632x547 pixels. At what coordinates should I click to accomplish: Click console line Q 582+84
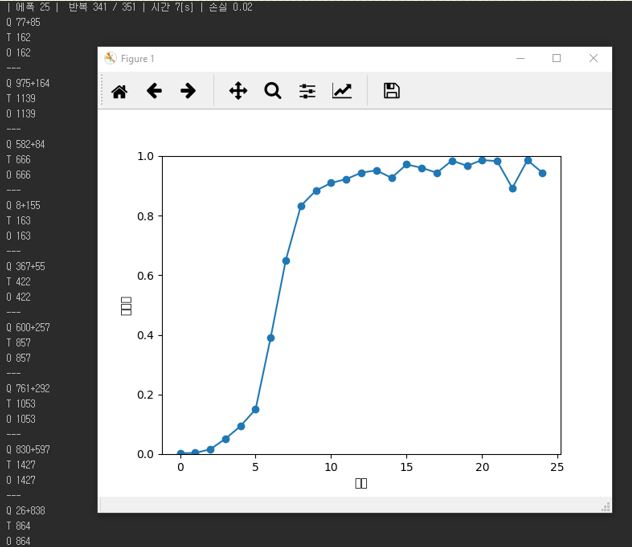(25, 144)
